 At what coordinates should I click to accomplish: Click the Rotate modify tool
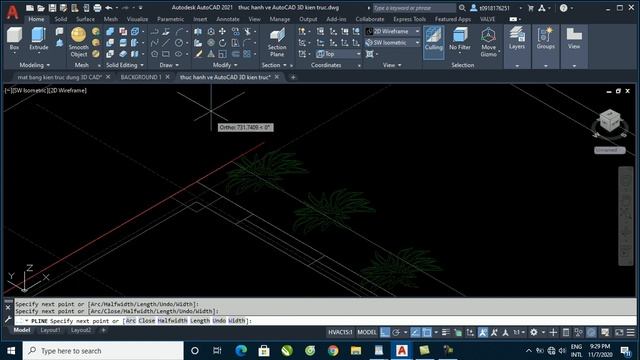click(222, 42)
